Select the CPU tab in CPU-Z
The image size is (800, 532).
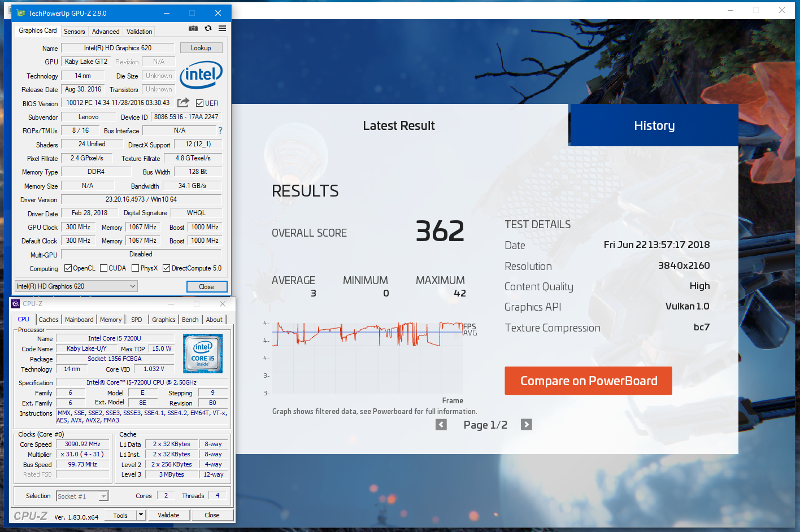tap(24, 319)
